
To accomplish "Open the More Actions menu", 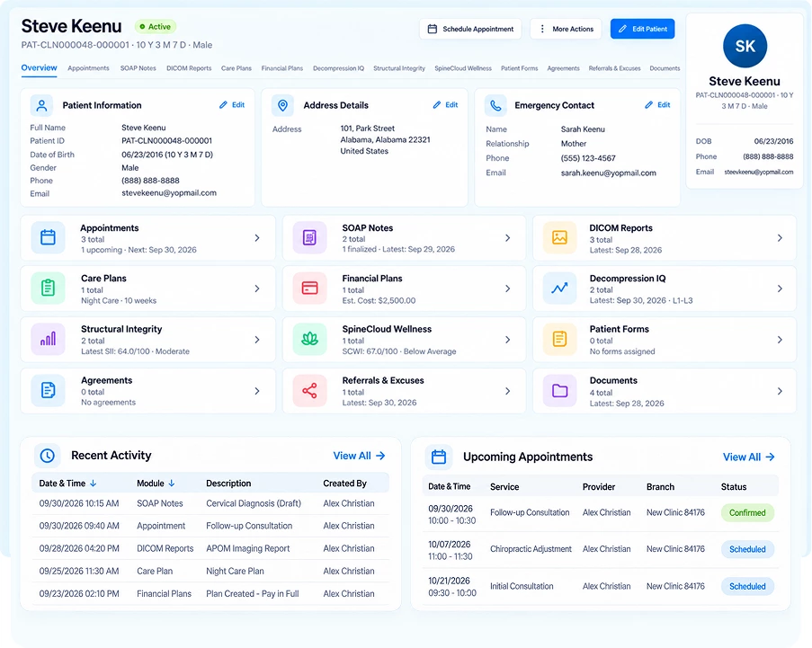I will [566, 29].
